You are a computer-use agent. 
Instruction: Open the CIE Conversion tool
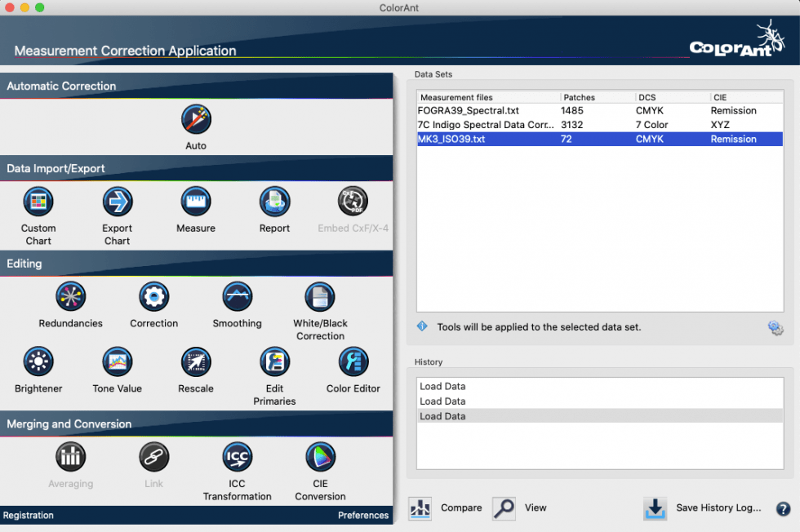319,456
